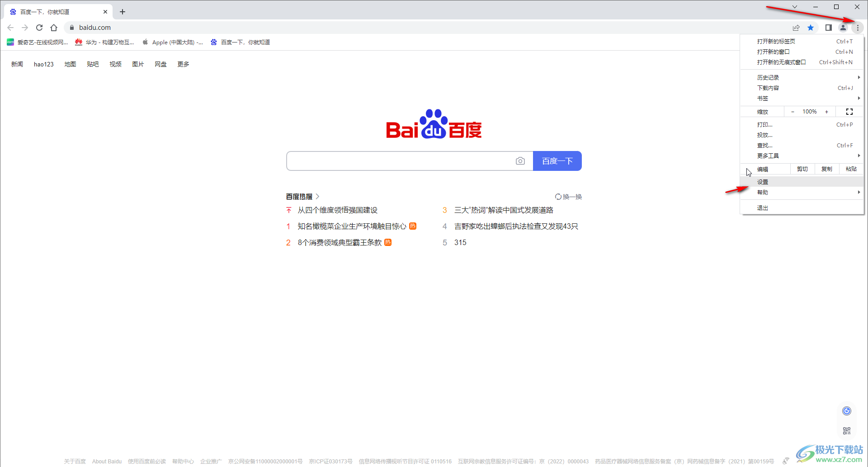This screenshot has height=467, width=868.
Task: Open the 华为 bookmark
Action: (104, 42)
